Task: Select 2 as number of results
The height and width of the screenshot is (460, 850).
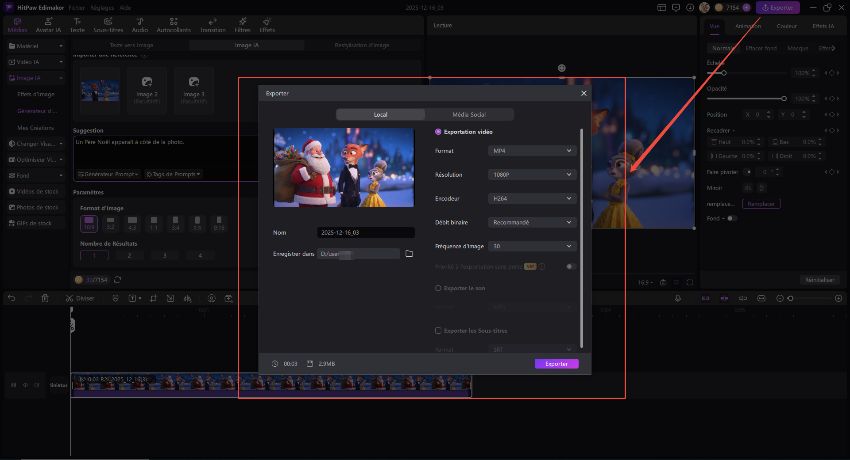Action: tap(129, 255)
